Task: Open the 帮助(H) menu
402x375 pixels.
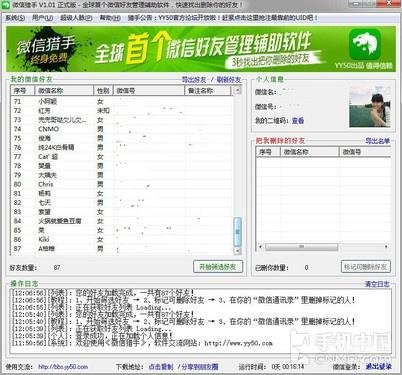Action: 110,18
